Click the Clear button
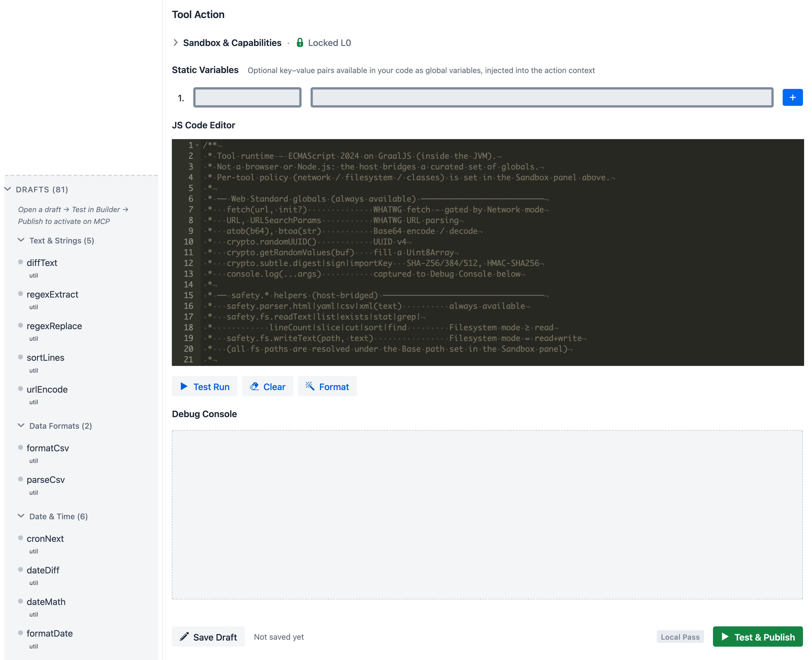The width and height of the screenshot is (812, 660). coord(267,387)
